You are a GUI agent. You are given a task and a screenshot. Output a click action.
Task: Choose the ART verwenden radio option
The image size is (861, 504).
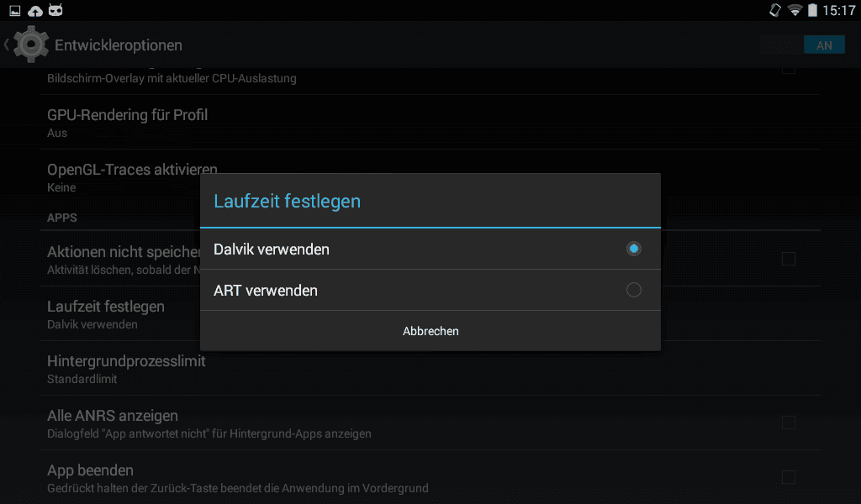[x=634, y=290]
